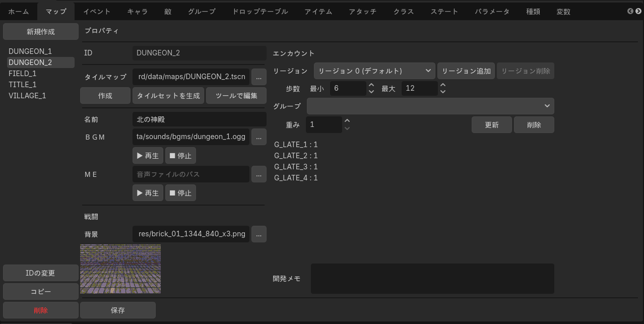Save the map with 保存 button

tap(118, 310)
